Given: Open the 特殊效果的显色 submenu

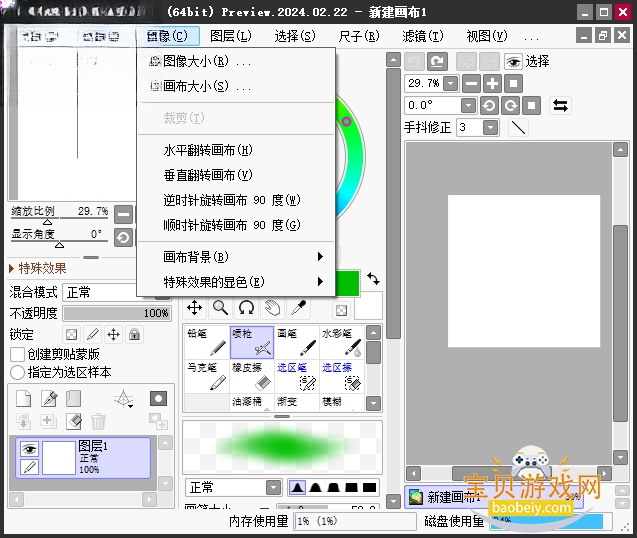Looking at the screenshot, I should pyautogui.click(x=236, y=282).
